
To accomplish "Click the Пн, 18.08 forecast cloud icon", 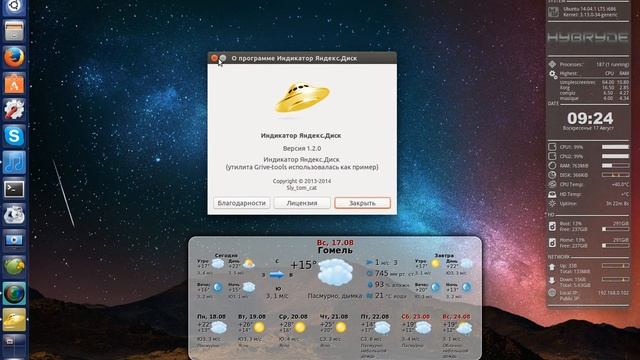I will (219, 327).
